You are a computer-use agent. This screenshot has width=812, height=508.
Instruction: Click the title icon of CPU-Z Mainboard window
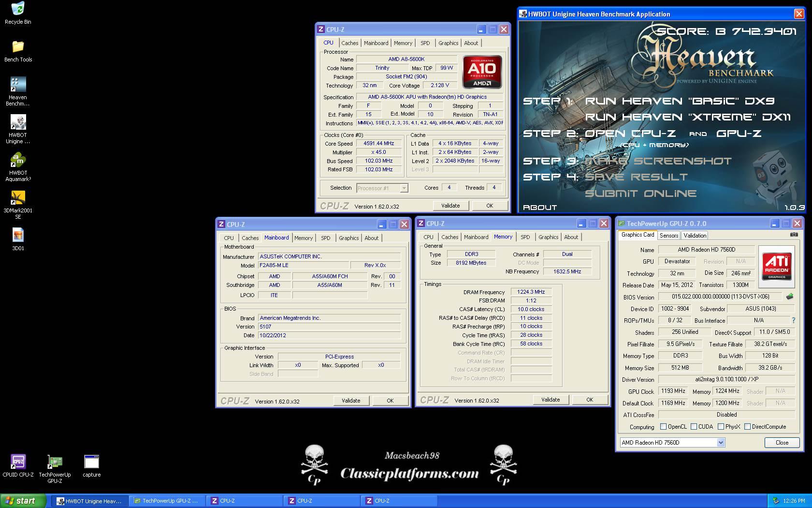[x=221, y=224]
